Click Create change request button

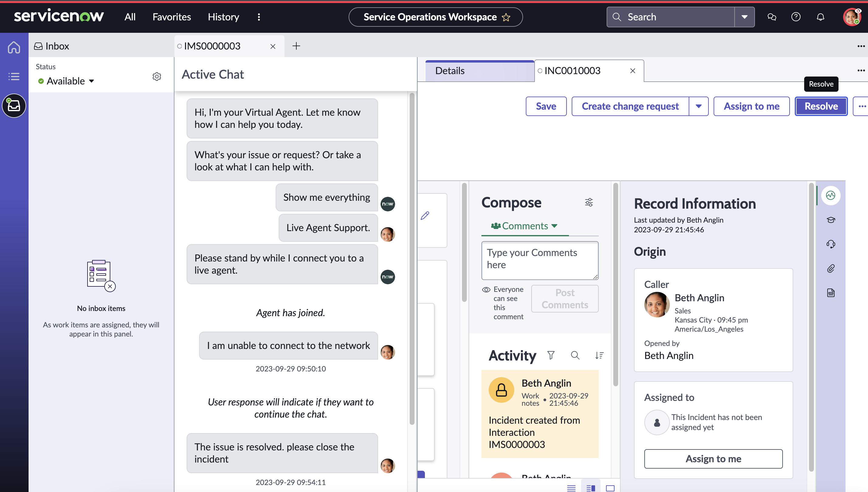(630, 106)
